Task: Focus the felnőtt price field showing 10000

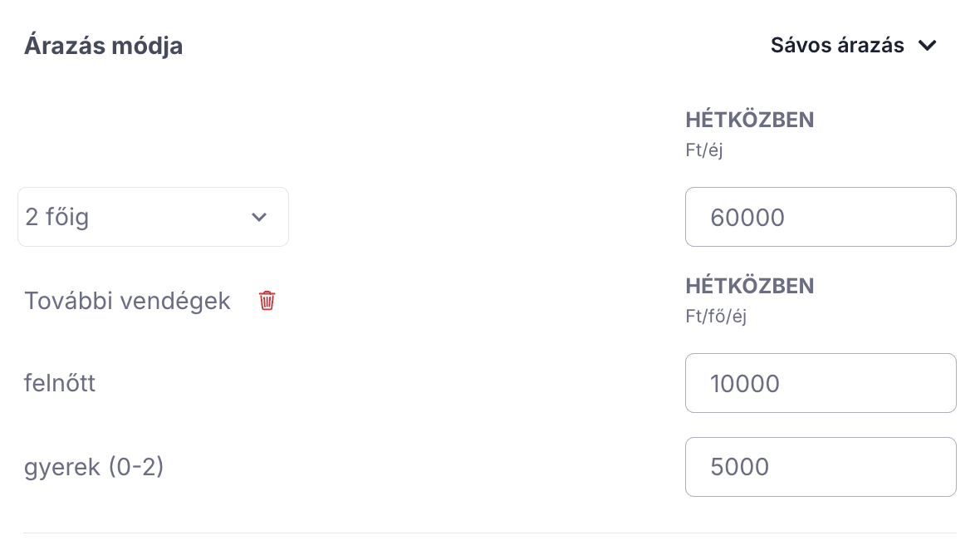Action: coord(821,383)
